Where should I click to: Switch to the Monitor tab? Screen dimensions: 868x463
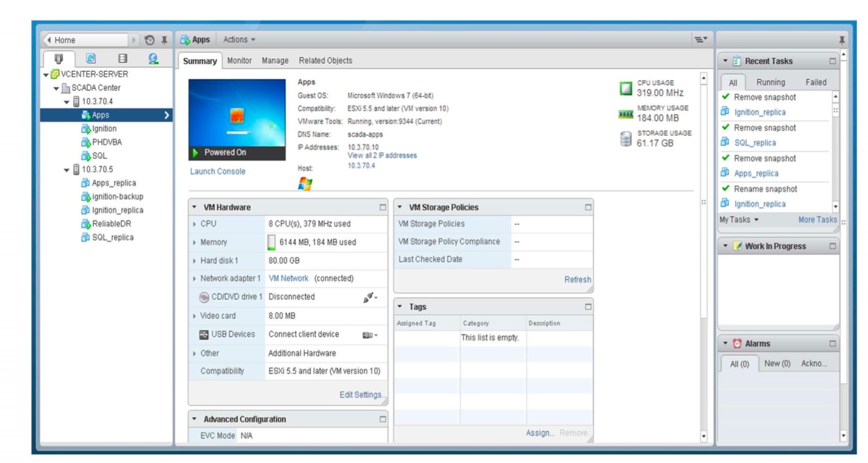tap(239, 60)
